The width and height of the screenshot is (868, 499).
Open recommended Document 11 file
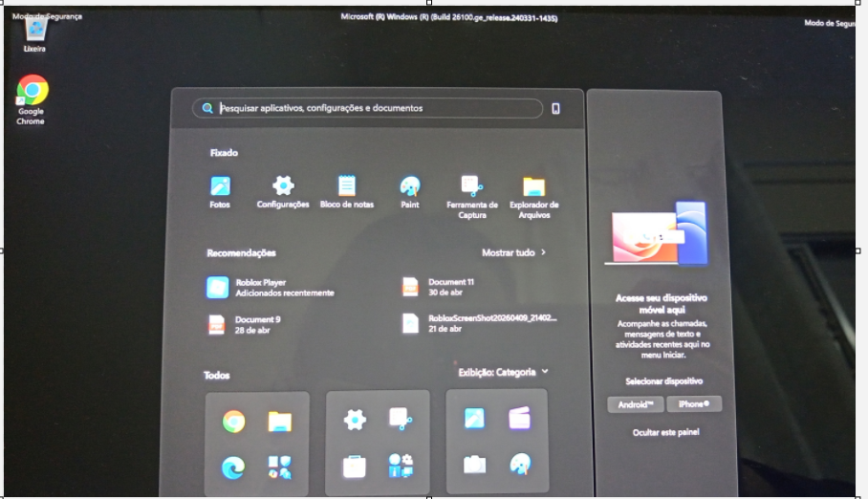(x=439, y=287)
